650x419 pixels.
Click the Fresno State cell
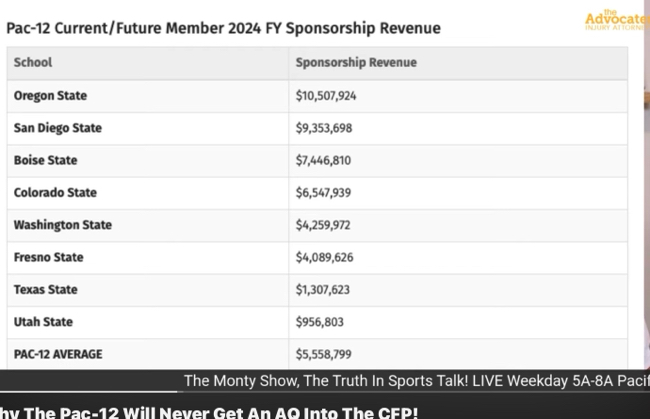click(x=48, y=257)
